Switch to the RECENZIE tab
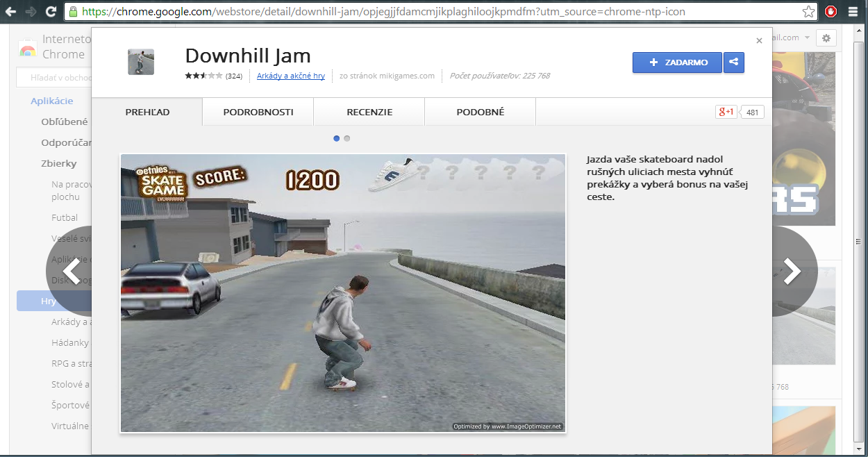The image size is (868, 457). pos(369,112)
